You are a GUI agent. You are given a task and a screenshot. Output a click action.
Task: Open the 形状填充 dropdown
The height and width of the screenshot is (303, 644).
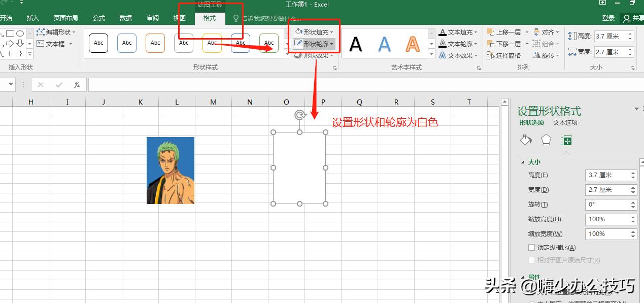313,31
